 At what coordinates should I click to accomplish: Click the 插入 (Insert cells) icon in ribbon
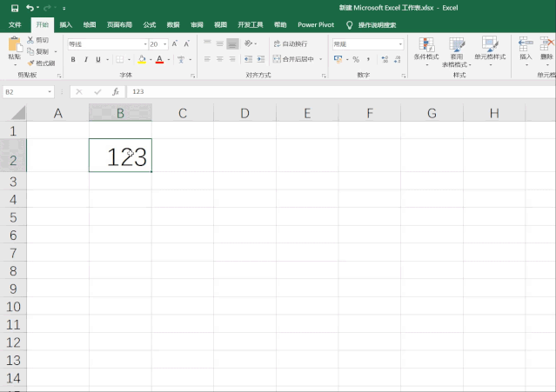tap(526, 44)
